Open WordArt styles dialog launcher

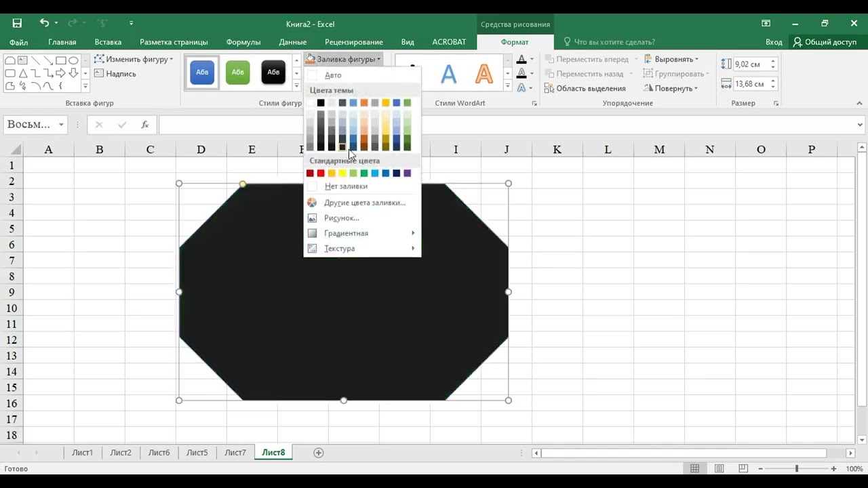point(534,104)
